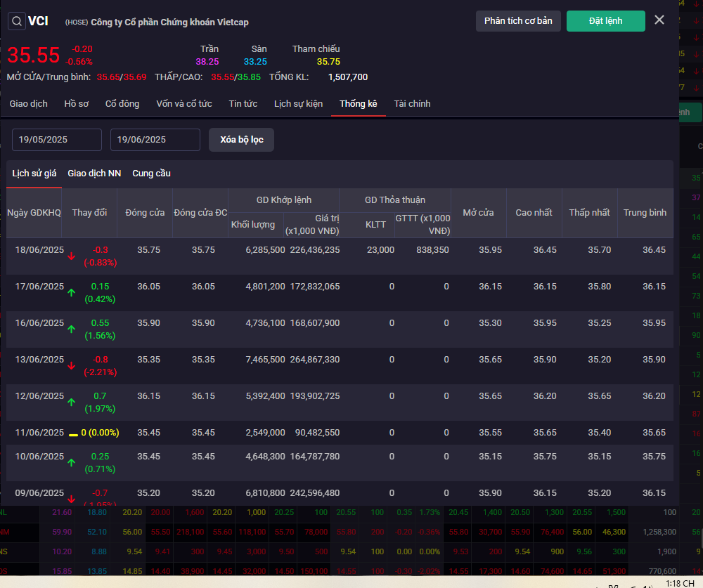This screenshot has height=588, width=703.
Task: Click the red down arrow for 09/06/2025
Action: point(71,499)
